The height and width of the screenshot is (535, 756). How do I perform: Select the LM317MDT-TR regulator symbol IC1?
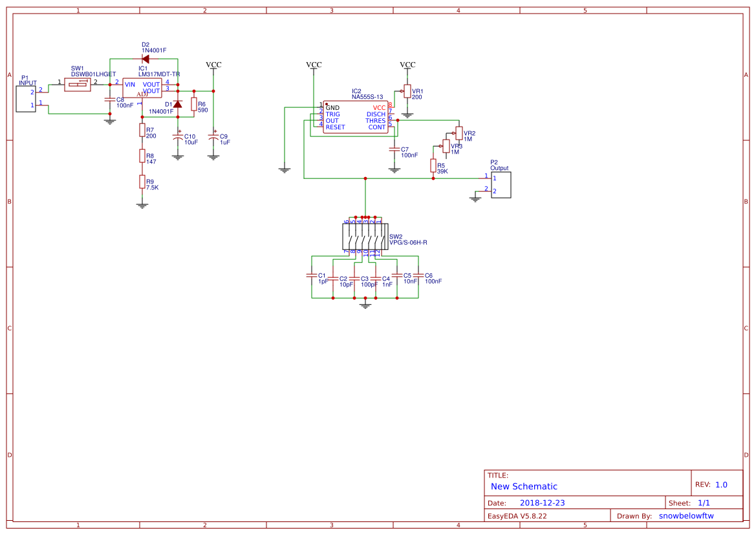(142, 89)
